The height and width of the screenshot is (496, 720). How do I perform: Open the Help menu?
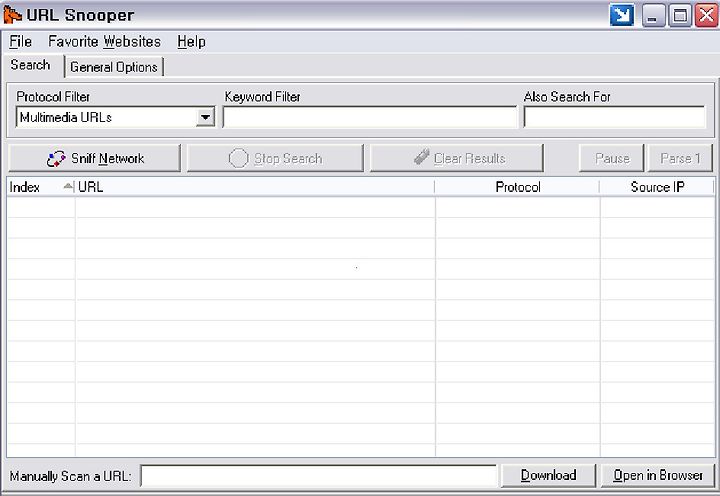click(x=191, y=42)
